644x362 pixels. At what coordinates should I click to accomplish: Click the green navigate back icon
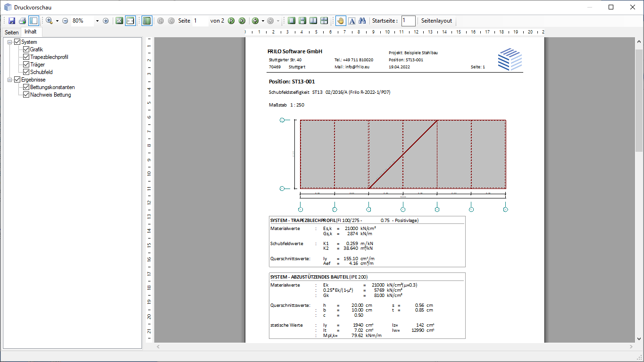pyautogui.click(x=255, y=21)
